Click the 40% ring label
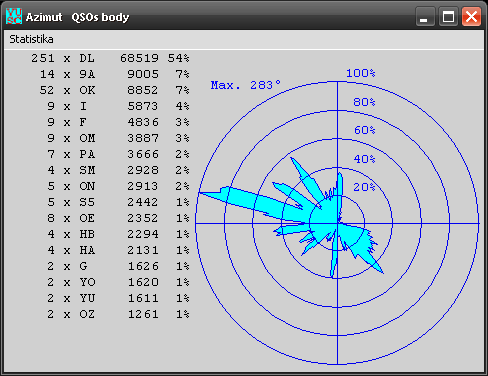488x376 pixels. coord(364,159)
